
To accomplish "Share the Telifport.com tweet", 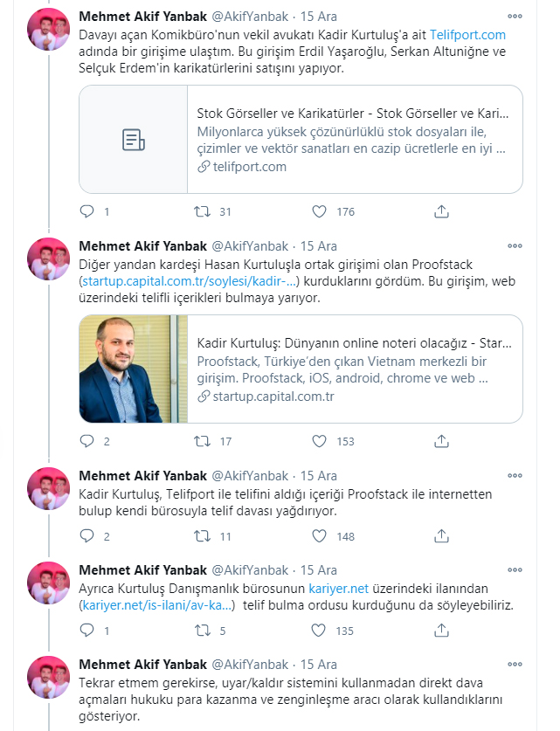I will coord(441,211).
